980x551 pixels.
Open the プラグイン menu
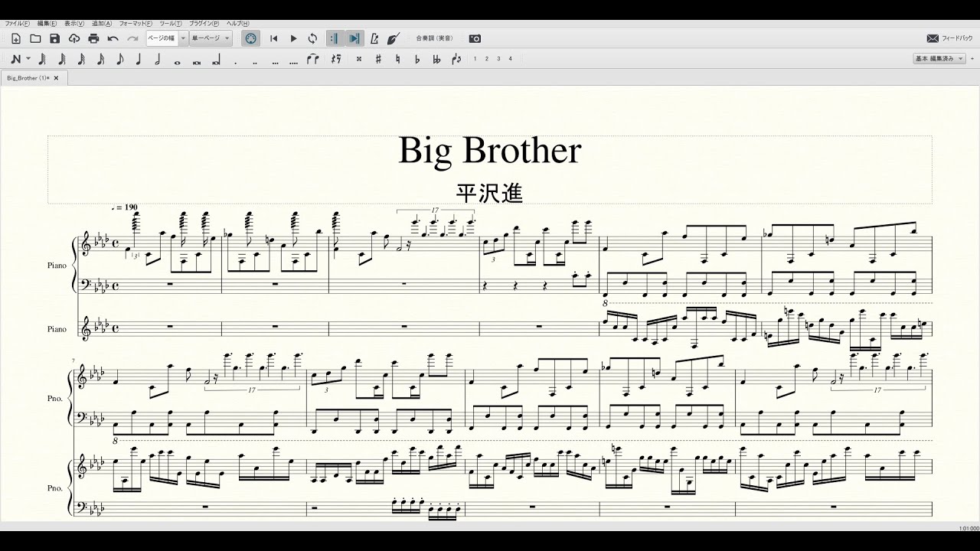pos(204,24)
